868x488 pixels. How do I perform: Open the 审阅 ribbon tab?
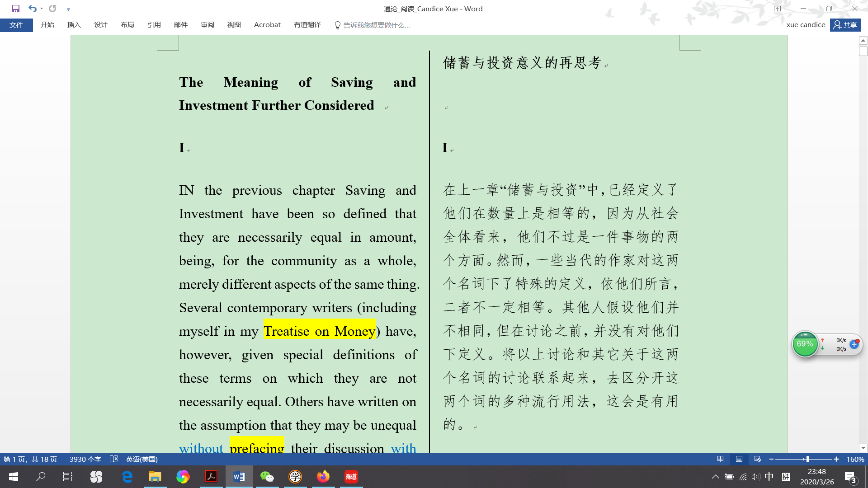pos(207,25)
